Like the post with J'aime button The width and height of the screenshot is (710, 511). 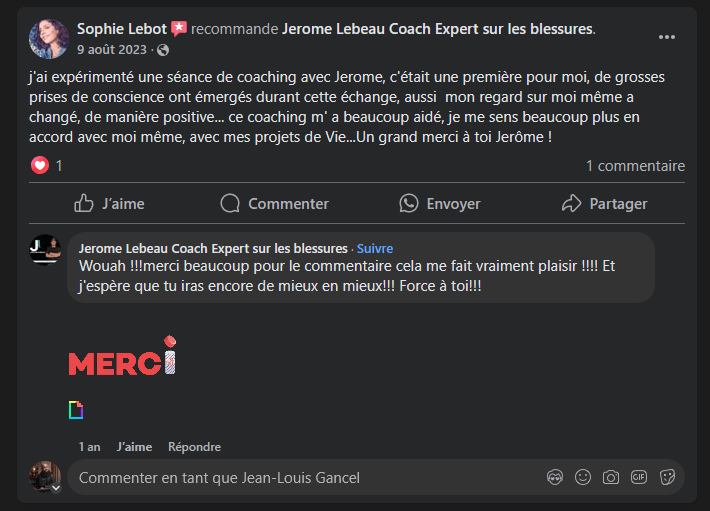point(109,204)
